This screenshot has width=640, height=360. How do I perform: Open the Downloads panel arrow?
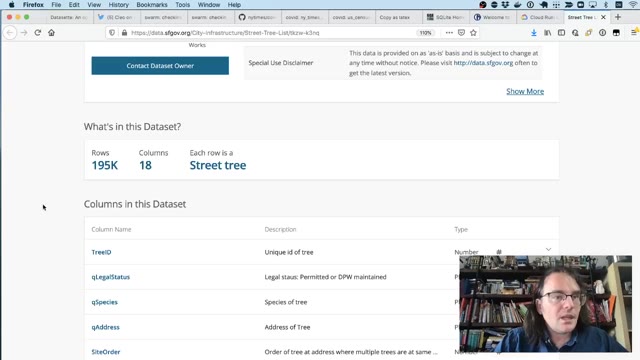(534, 33)
